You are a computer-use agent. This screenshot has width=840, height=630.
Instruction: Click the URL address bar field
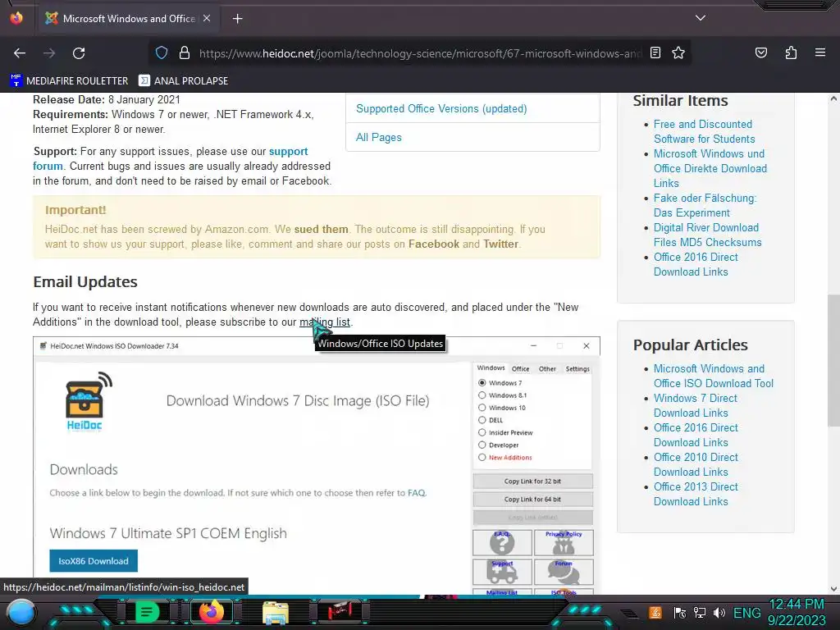419,53
